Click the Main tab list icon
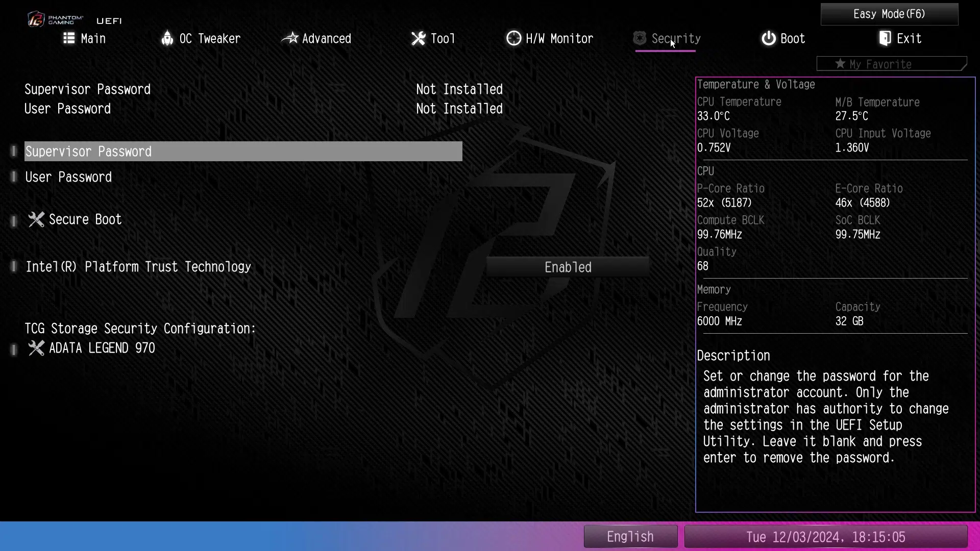Screen dimensions: 980x551 (x=69, y=38)
